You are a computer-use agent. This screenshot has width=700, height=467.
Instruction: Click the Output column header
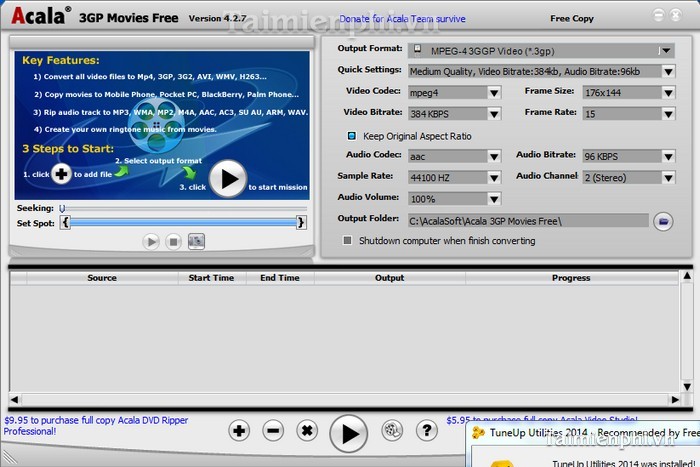(x=390, y=278)
